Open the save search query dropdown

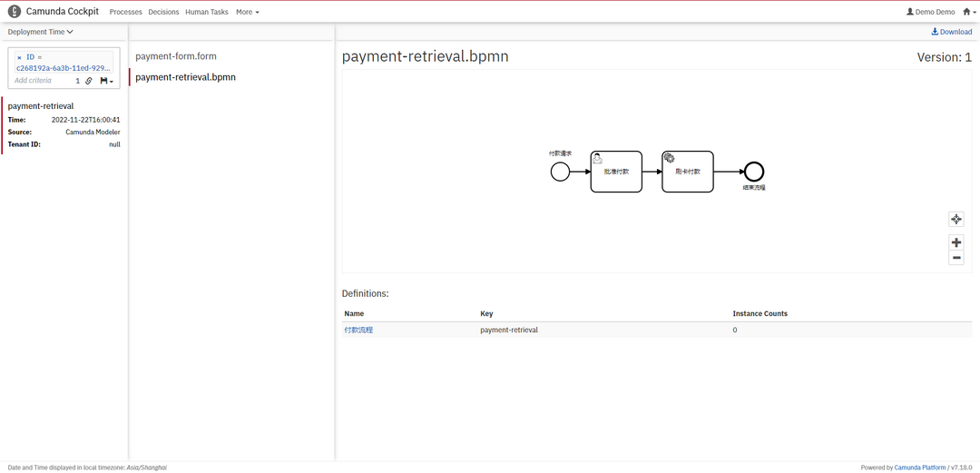coord(106,81)
